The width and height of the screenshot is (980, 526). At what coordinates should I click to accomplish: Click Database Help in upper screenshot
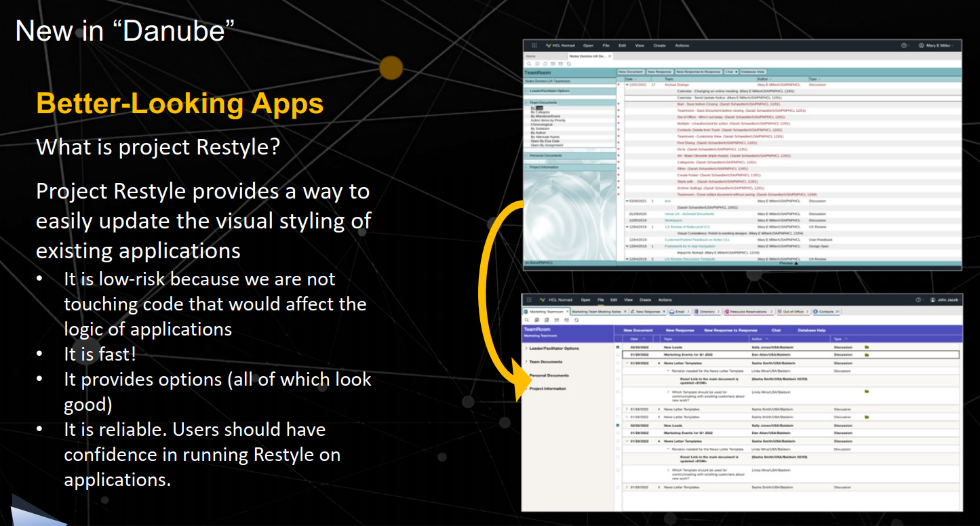[x=753, y=71]
